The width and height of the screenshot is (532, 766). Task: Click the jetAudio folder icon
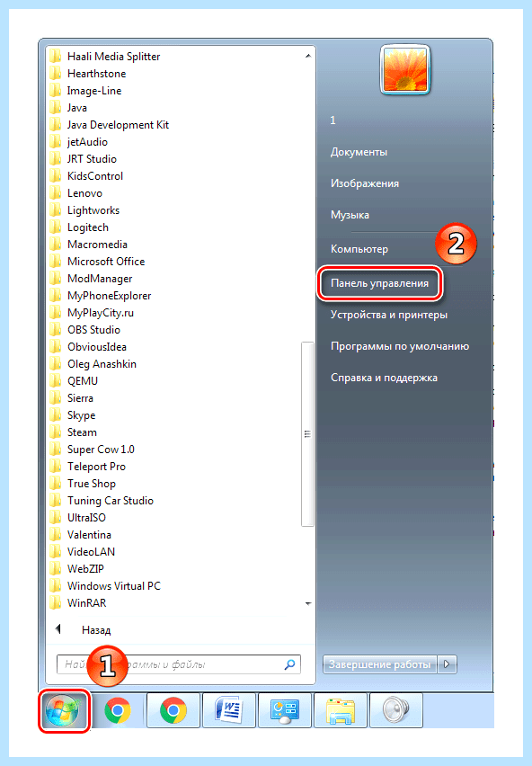point(55,142)
